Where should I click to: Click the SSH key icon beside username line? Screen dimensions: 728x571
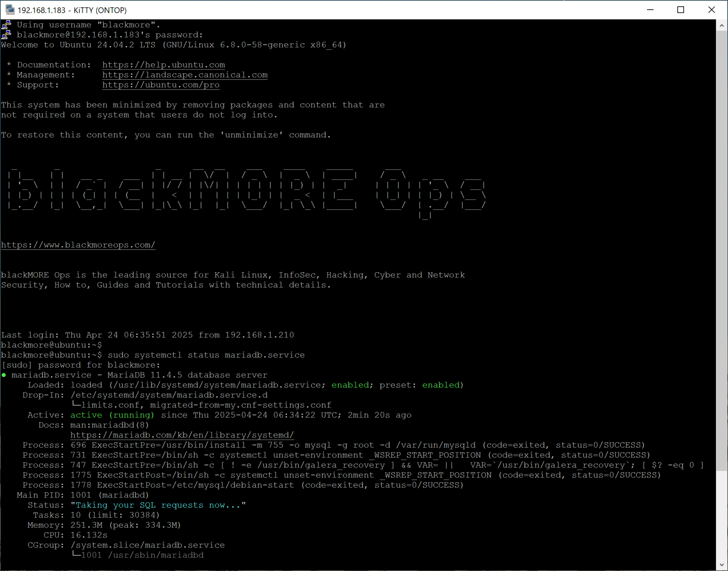[6, 24]
